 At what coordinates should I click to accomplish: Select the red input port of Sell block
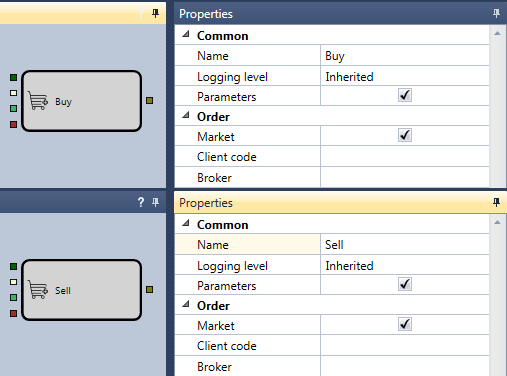(x=13, y=313)
